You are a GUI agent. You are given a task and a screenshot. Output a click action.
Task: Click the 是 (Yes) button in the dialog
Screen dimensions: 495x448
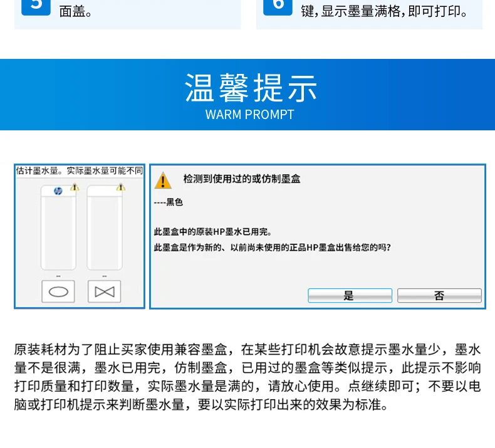(350, 296)
